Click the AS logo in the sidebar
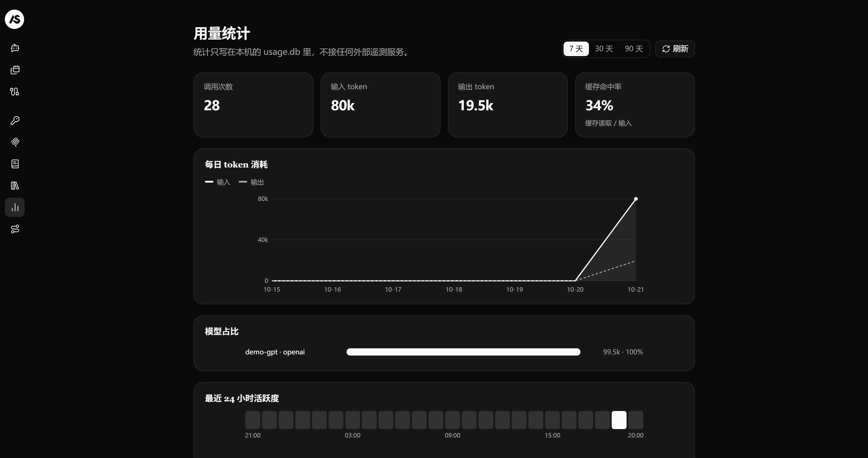The image size is (868, 458). (14, 19)
